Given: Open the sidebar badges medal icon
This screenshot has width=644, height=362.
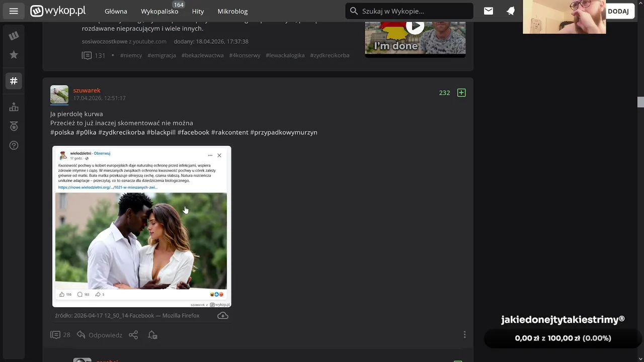Looking at the screenshot, I should (14, 126).
